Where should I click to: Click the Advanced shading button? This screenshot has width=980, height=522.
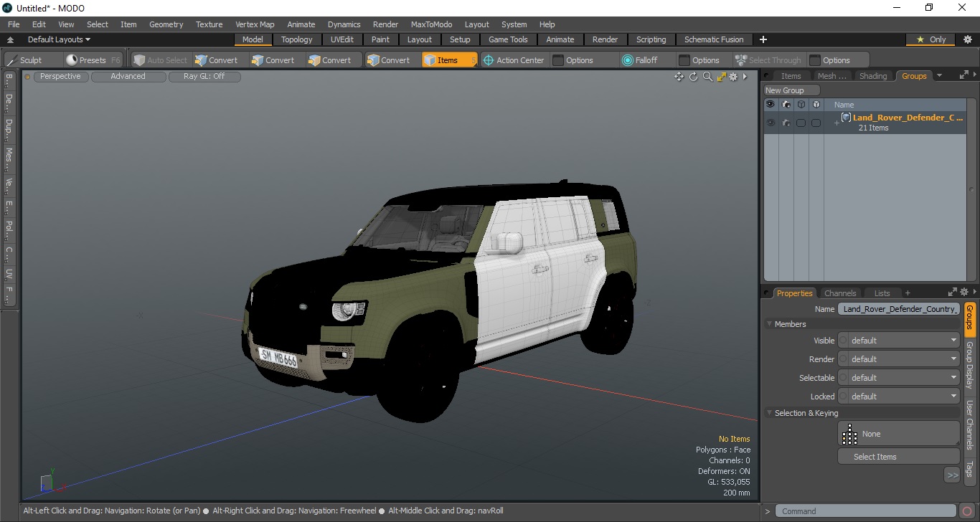pyautogui.click(x=128, y=77)
